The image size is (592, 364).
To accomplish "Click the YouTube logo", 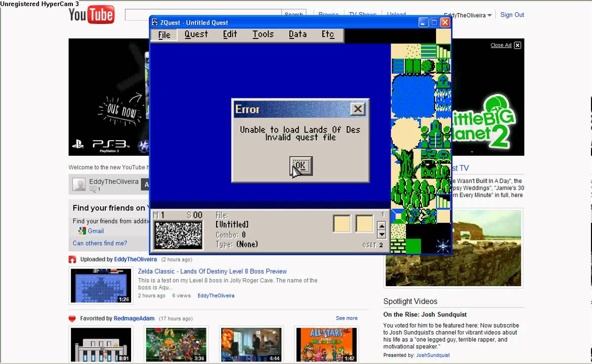I will pos(92,15).
